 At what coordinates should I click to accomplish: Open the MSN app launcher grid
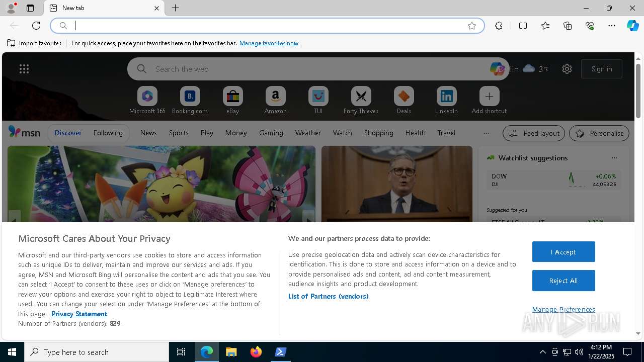[x=24, y=69]
